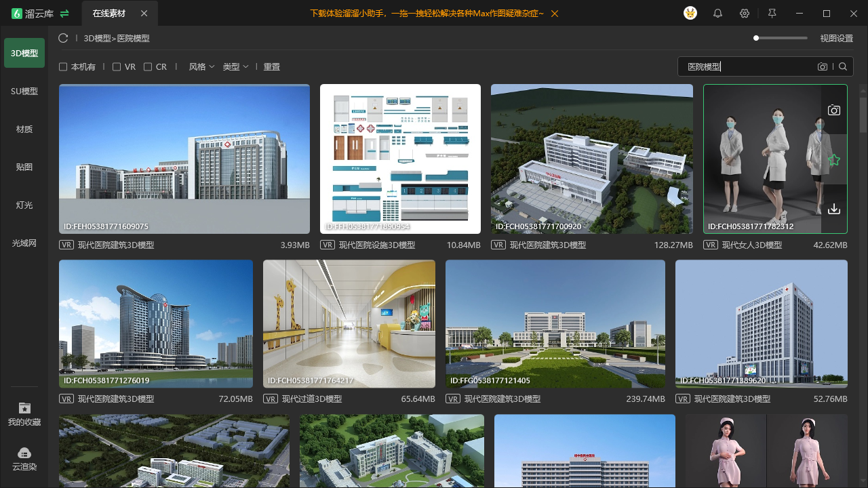Click the 239.74MB file size label
The width and height of the screenshot is (868, 488).
646,399
